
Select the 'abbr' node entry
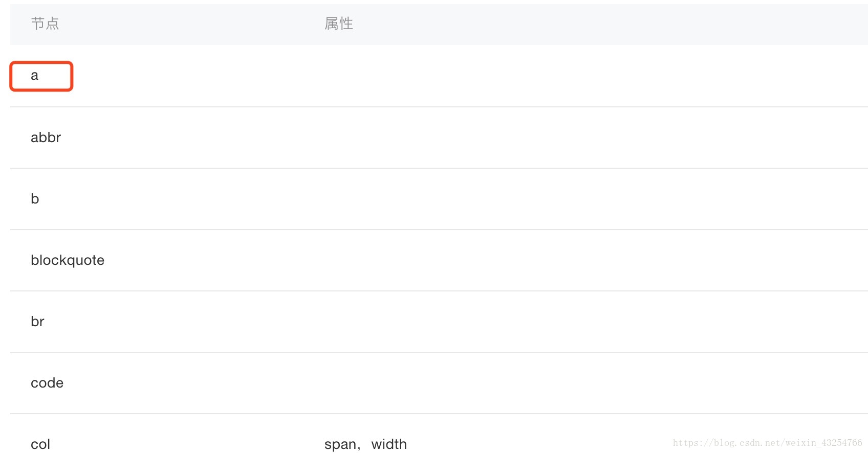coord(46,138)
